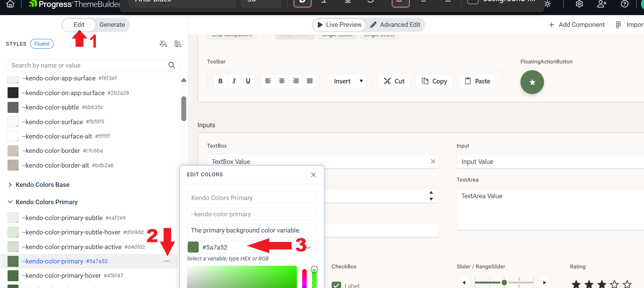Select the --kendo-color-primary-hover variable row
The image size is (644, 288).
[89, 276]
